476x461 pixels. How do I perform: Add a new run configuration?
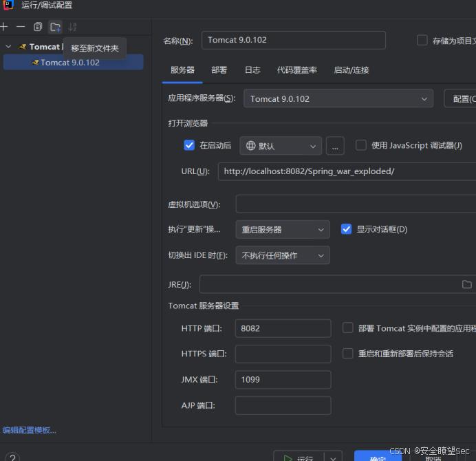pos(4,27)
